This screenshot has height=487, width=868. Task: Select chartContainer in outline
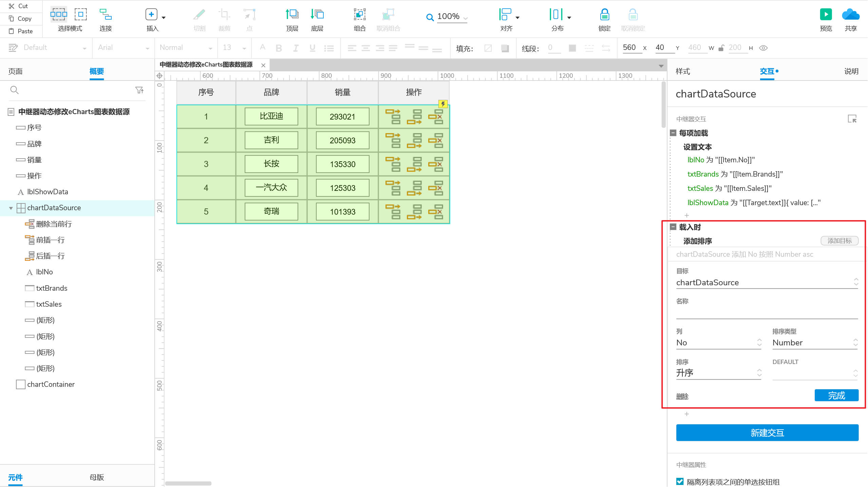tap(51, 384)
